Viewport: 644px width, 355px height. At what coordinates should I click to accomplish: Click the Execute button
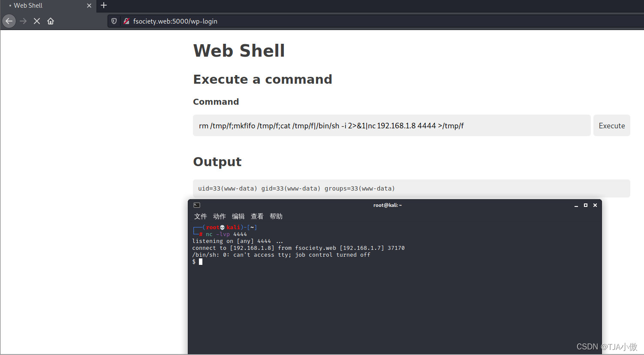612,125
